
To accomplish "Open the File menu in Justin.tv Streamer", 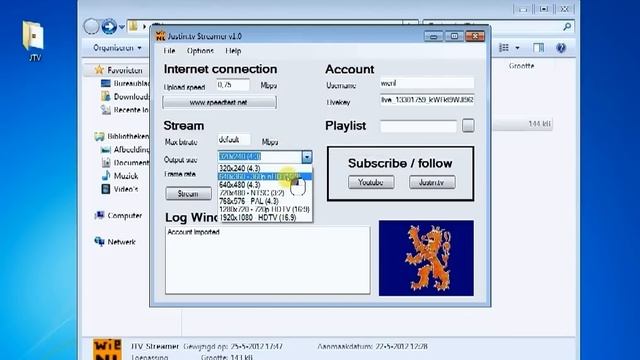I will (x=169, y=51).
